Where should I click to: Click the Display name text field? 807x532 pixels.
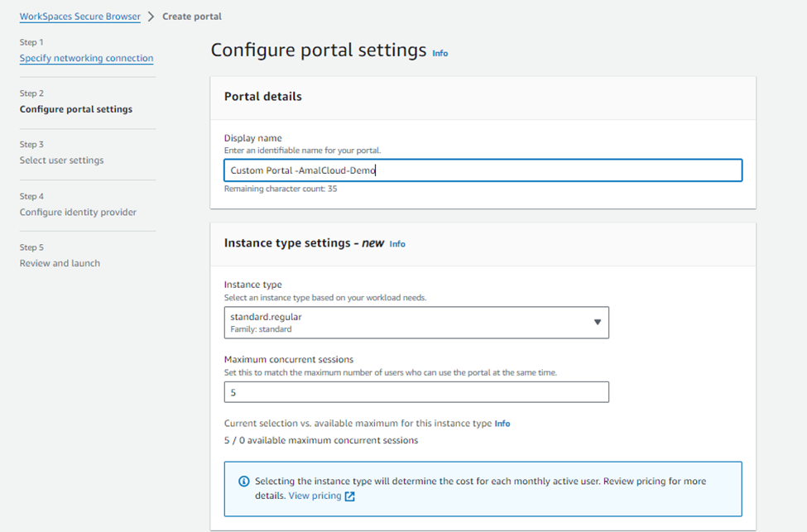coord(483,170)
